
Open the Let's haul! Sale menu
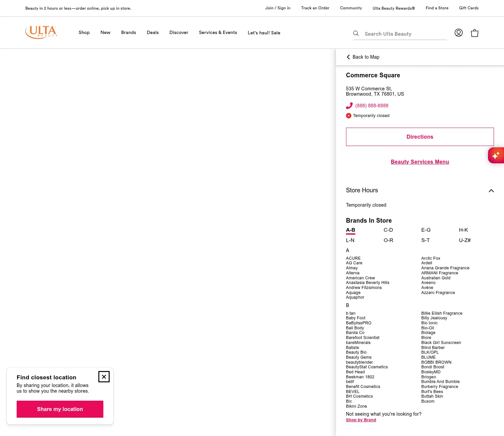264,33
